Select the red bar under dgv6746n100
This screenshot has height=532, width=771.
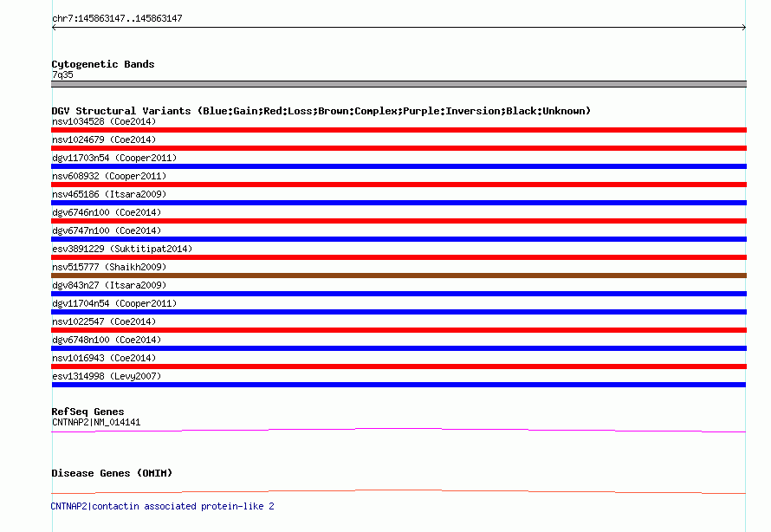point(398,221)
